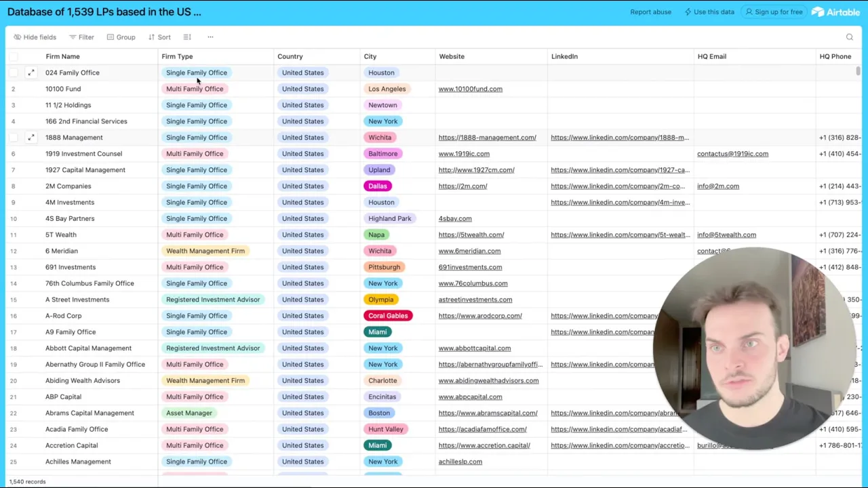Click the Highland Park city tag
868x488 pixels.
pyautogui.click(x=390, y=219)
